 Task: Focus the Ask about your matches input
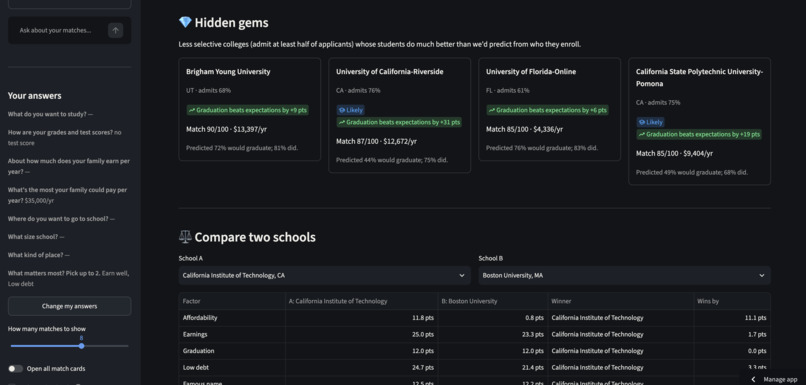57,30
